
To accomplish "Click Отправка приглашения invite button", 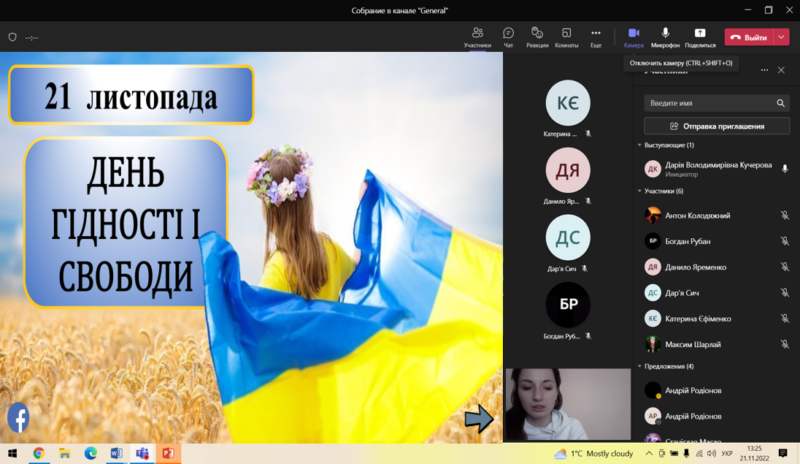I will coord(716,126).
